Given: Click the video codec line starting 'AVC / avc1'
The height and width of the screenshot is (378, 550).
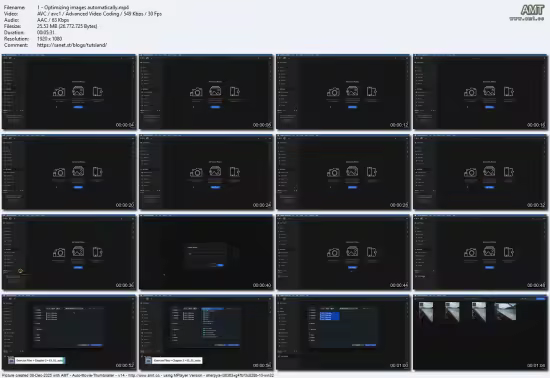Looking at the screenshot, I should pos(99,14).
